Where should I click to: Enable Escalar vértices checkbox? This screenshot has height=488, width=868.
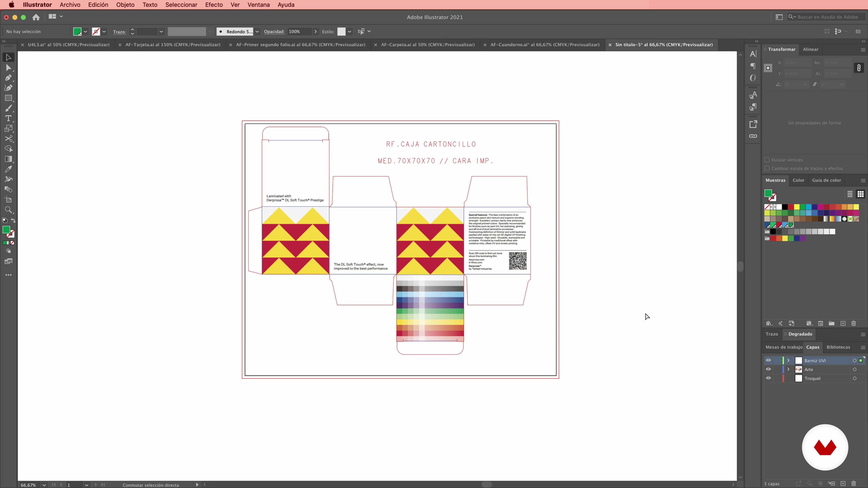tap(767, 160)
